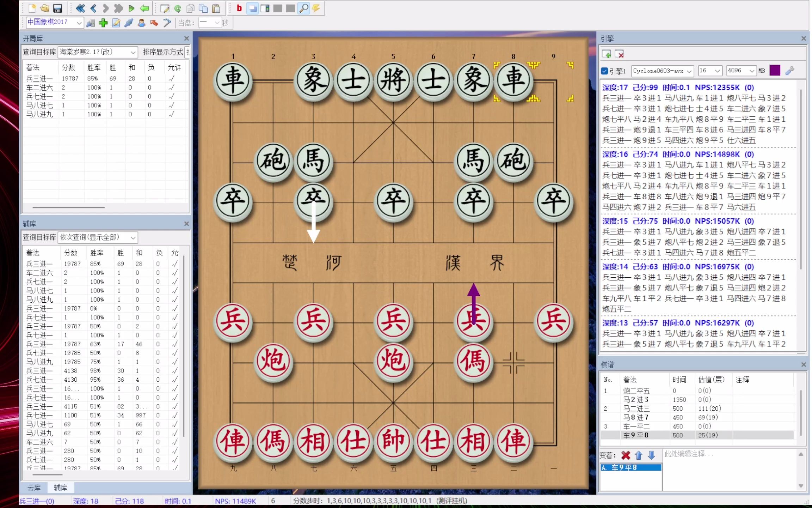Step back one move
Viewport: 812px width, 508px height.
coord(93,8)
